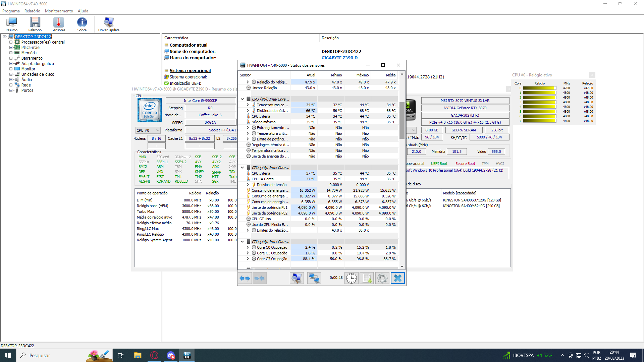
Task: Select the Unidades de disco tree item
Action: pyautogui.click(x=38, y=74)
